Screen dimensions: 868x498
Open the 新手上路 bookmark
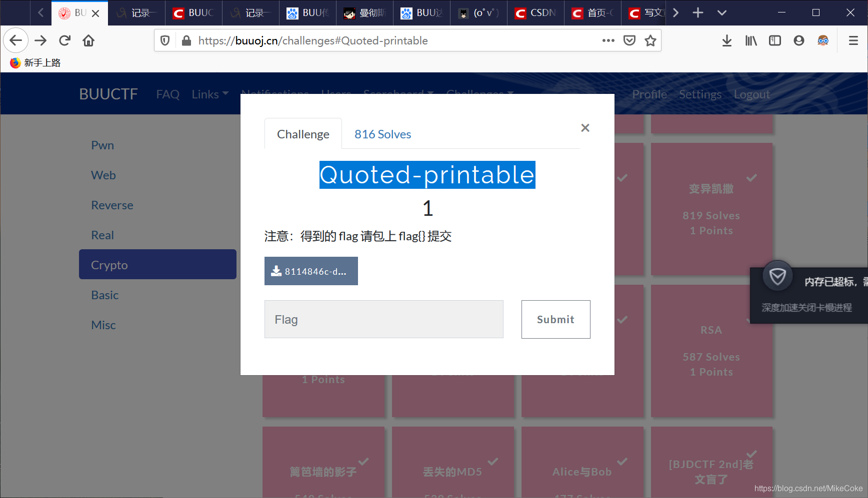click(x=35, y=62)
